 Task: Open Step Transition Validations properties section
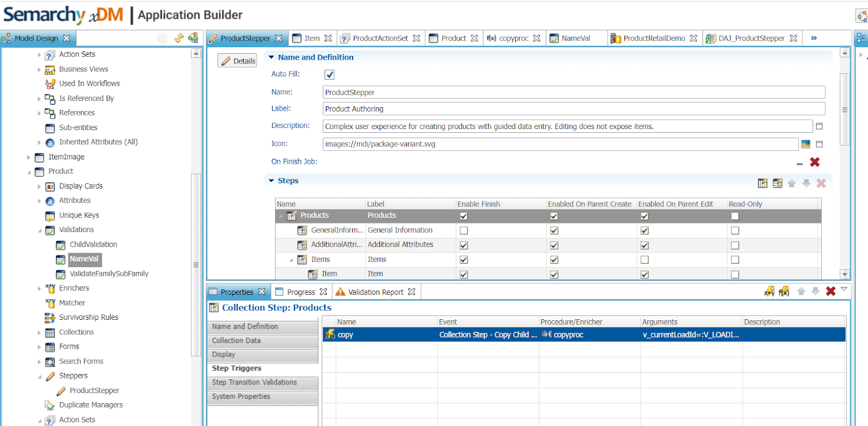[263, 383]
